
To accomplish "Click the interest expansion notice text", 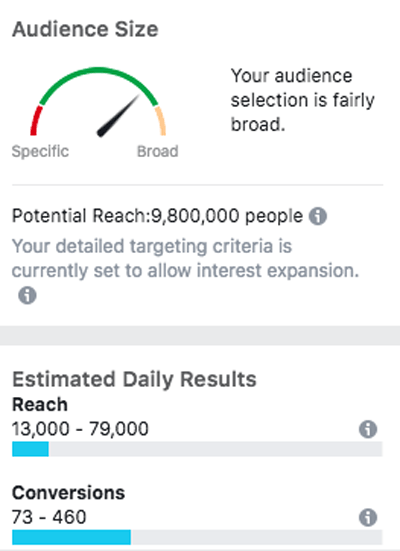I will click(185, 258).
